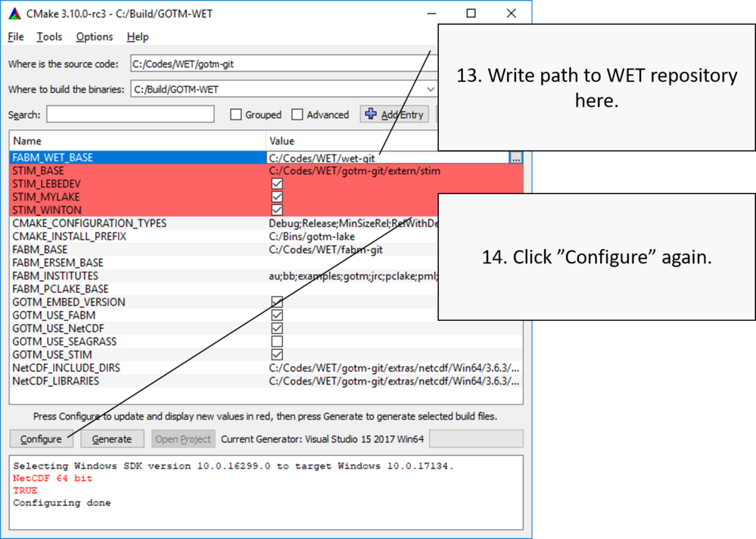Select the FABM_INSTITUTES entry
756x539 pixels.
[x=55, y=276]
